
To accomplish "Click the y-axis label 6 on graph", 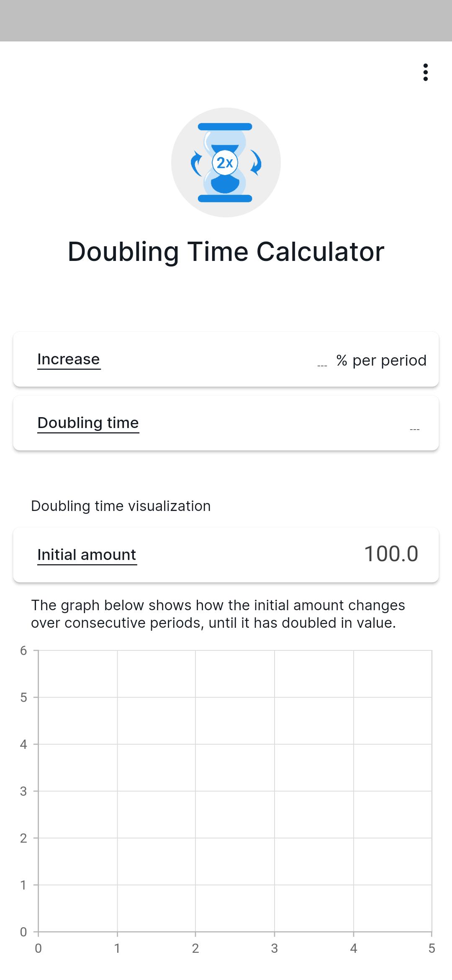I will point(23,650).
